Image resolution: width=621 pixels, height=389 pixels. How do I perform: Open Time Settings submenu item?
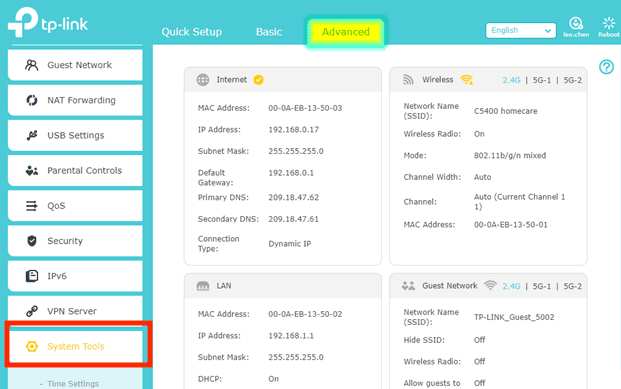click(72, 383)
